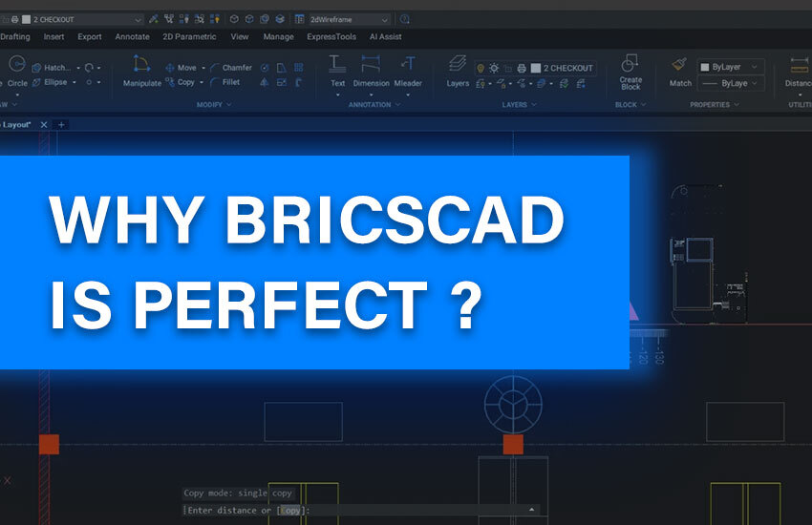Choose the highlighted Copy option in command prompt
Image resolution: width=812 pixels, height=525 pixels.
click(290, 511)
